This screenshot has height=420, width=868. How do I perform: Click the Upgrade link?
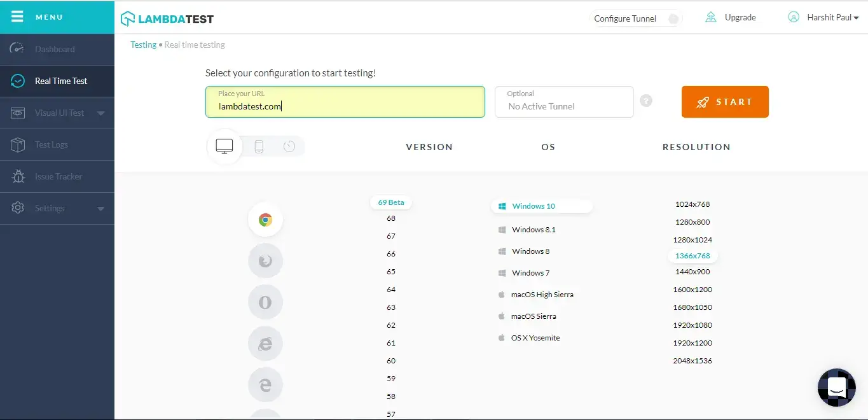(x=740, y=17)
